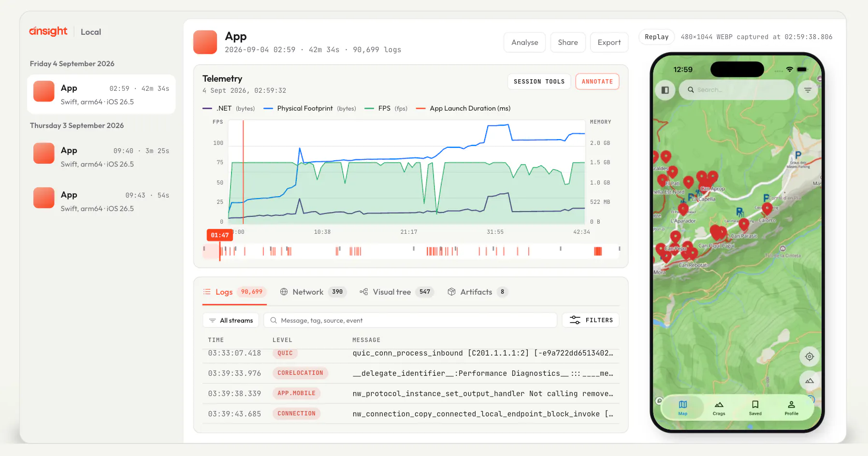Toggle the FPS legend series
The height and width of the screenshot is (456, 868).
click(x=386, y=108)
